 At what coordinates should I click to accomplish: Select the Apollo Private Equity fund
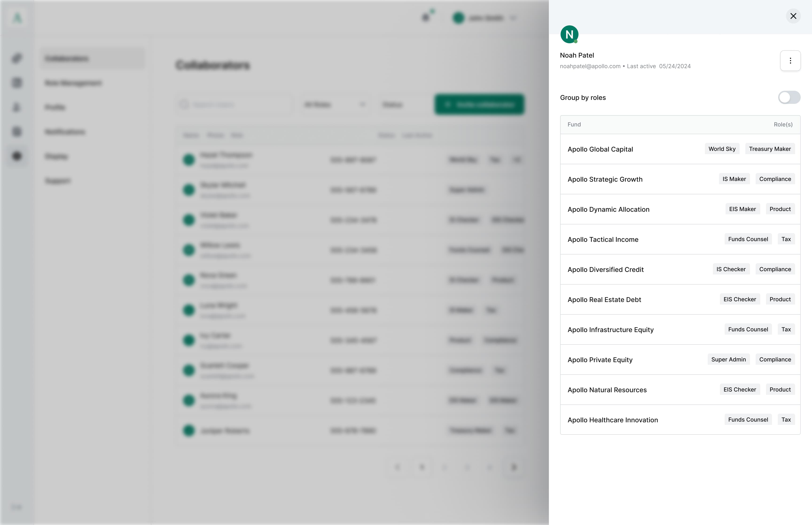680,360
